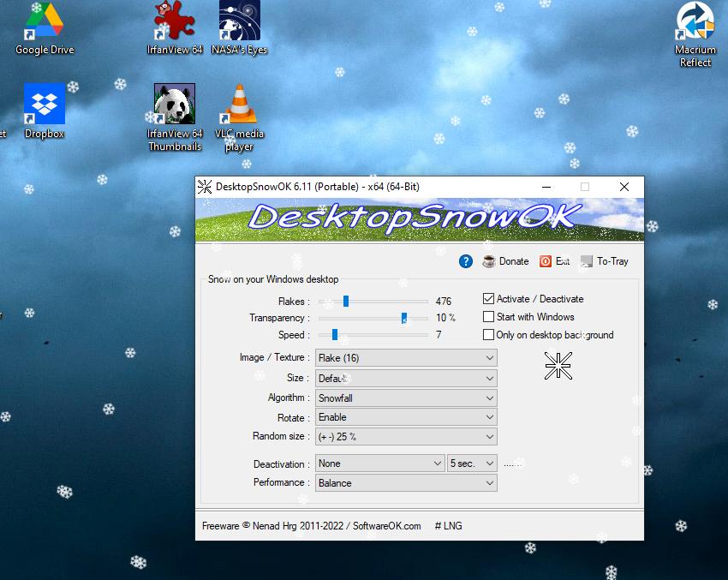This screenshot has width=728, height=580.
Task: Close the DesktopSnowOK window
Action: pyautogui.click(x=624, y=187)
